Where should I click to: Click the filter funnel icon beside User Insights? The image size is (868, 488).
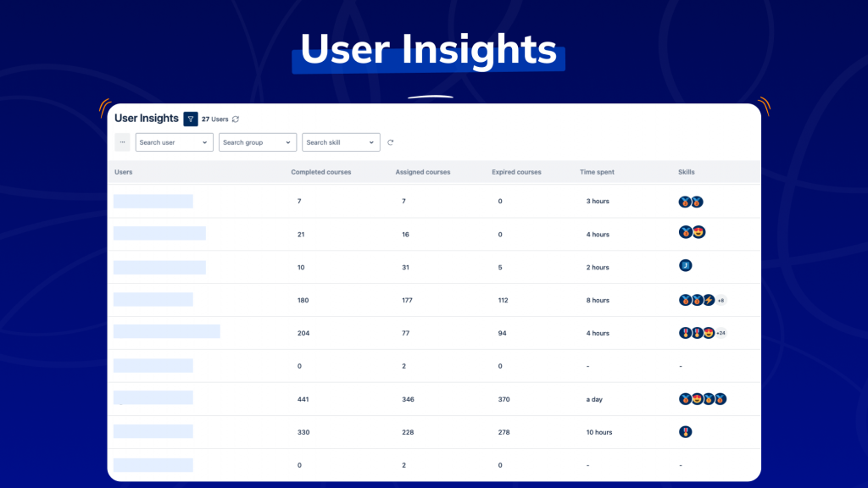191,119
